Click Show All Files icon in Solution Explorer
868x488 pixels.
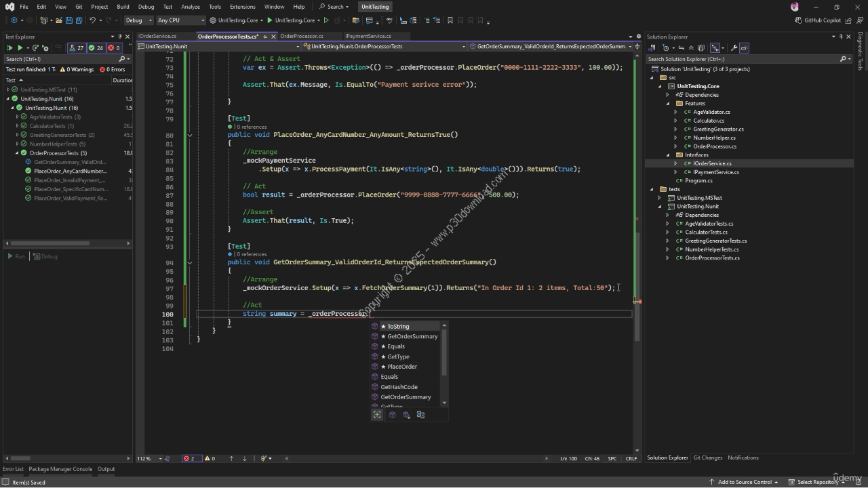click(701, 48)
